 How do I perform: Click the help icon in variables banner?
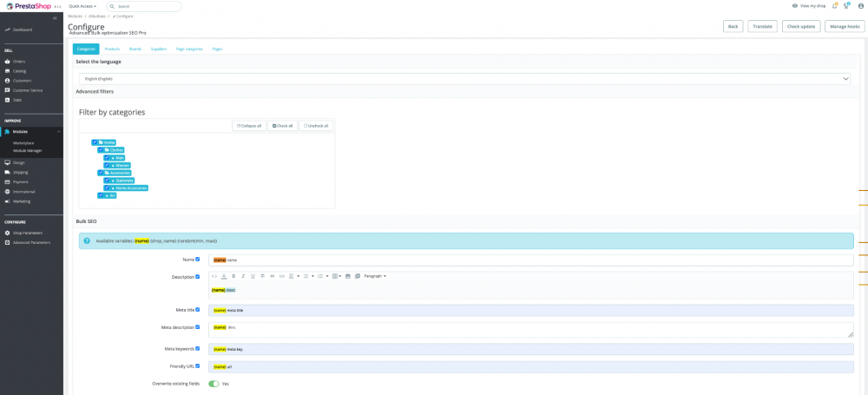[x=87, y=241]
